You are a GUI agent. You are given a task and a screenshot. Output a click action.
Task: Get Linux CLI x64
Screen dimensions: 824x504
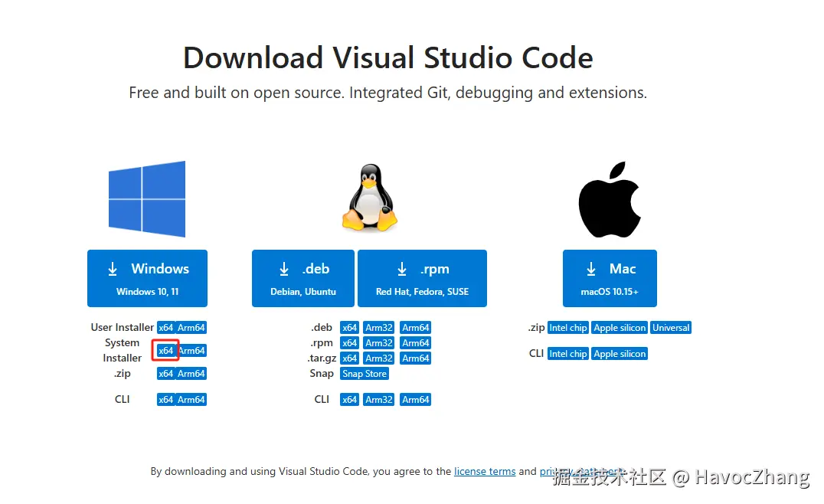pyautogui.click(x=349, y=399)
